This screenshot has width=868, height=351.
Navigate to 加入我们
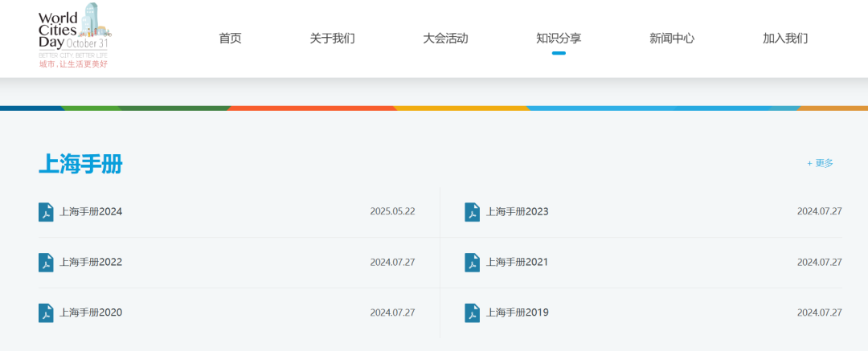[785, 39]
